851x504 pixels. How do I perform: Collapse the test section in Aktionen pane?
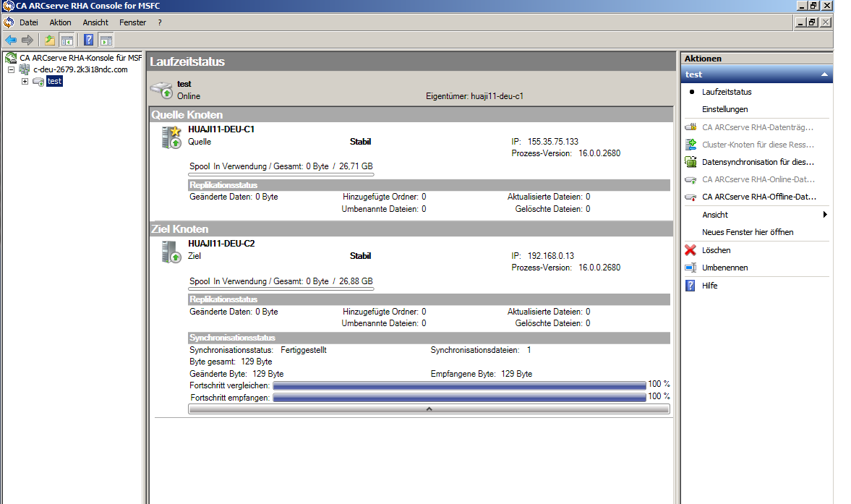tap(824, 74)
